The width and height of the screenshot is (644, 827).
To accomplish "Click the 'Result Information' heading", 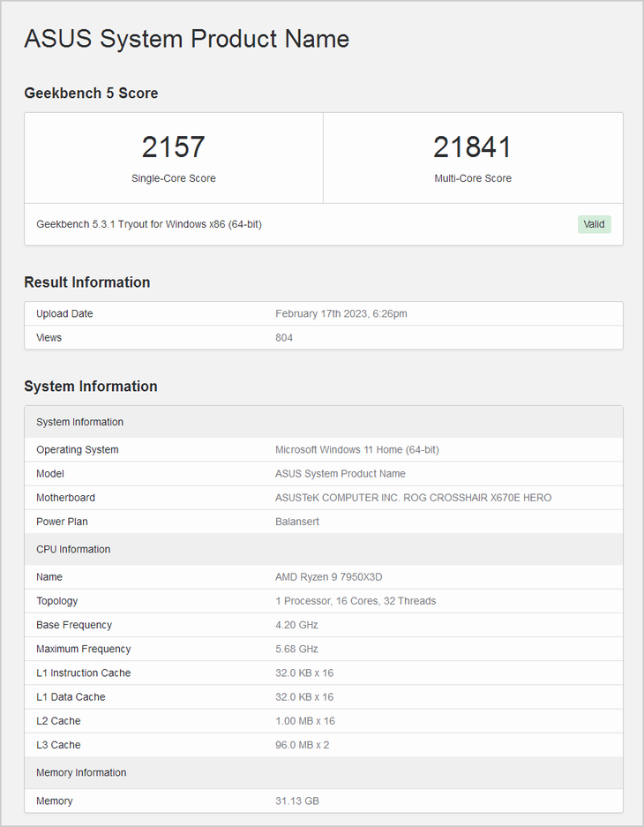I will click(x=87, y=282).
